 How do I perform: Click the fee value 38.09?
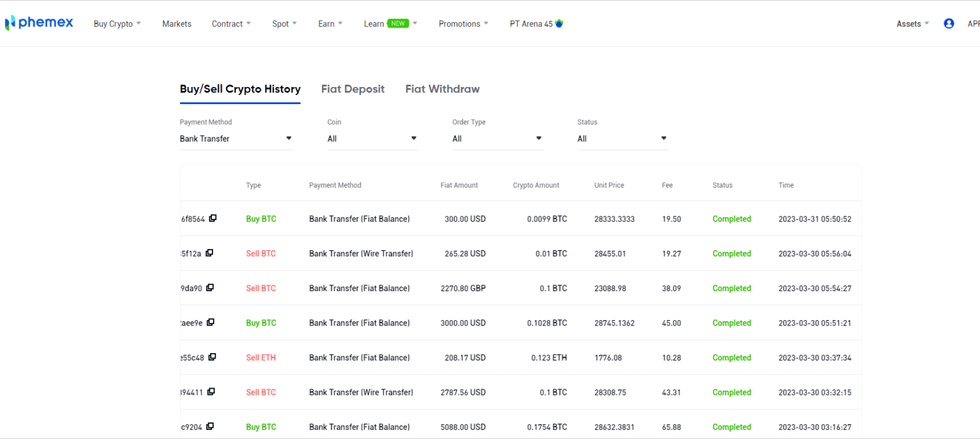(x=671, y=288)
